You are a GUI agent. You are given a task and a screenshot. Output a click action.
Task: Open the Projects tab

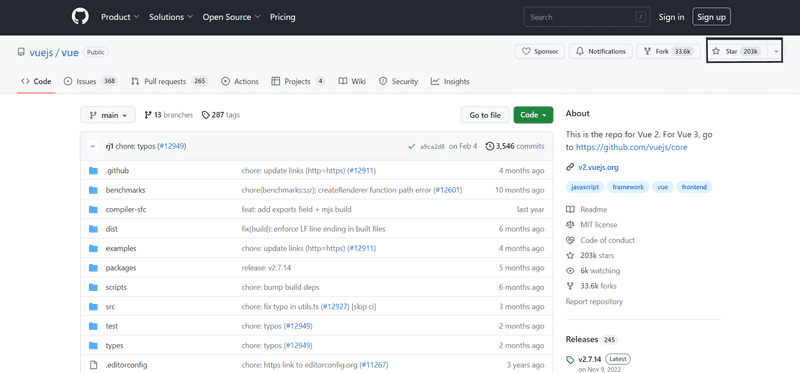(298, 81)
